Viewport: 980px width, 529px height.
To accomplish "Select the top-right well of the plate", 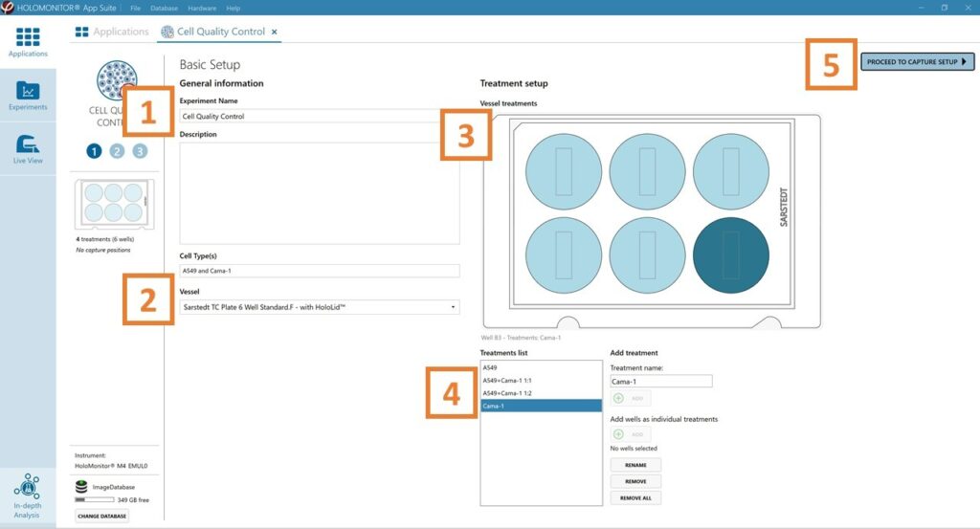I will pyautogui.click(x=730, y=171).
